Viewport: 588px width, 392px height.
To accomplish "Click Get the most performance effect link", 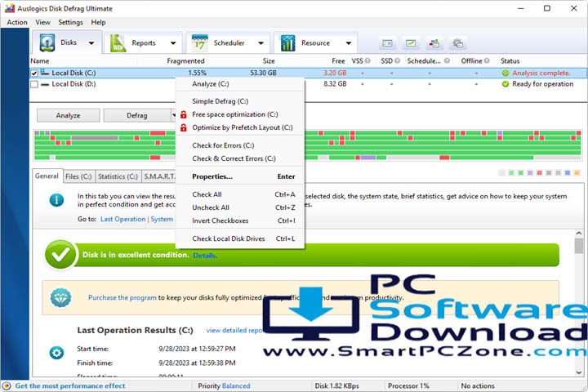I will 70,386.
